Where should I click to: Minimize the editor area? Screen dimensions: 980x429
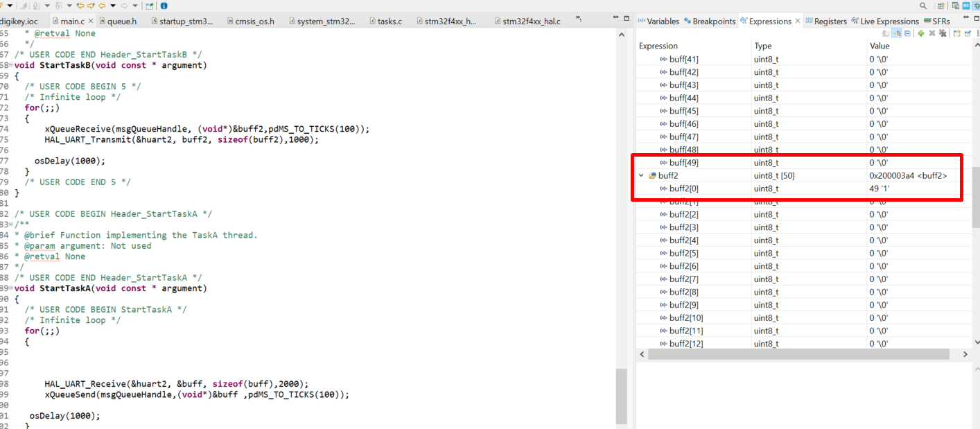615,16
